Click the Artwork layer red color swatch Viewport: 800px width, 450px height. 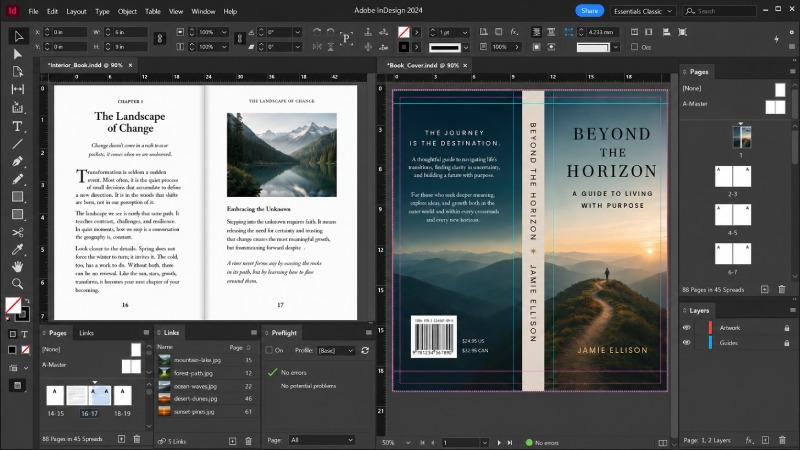[710, 328]
